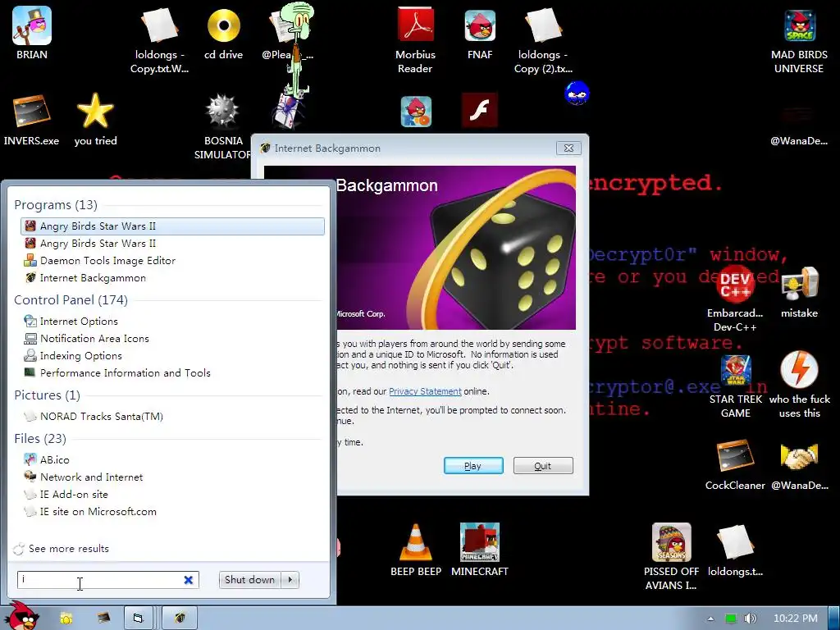Select the INVERS.exe desktop icon
Image resolution: width=840 pixels, height=630 pixels.
pyautogui.click(x=31, y=120)
